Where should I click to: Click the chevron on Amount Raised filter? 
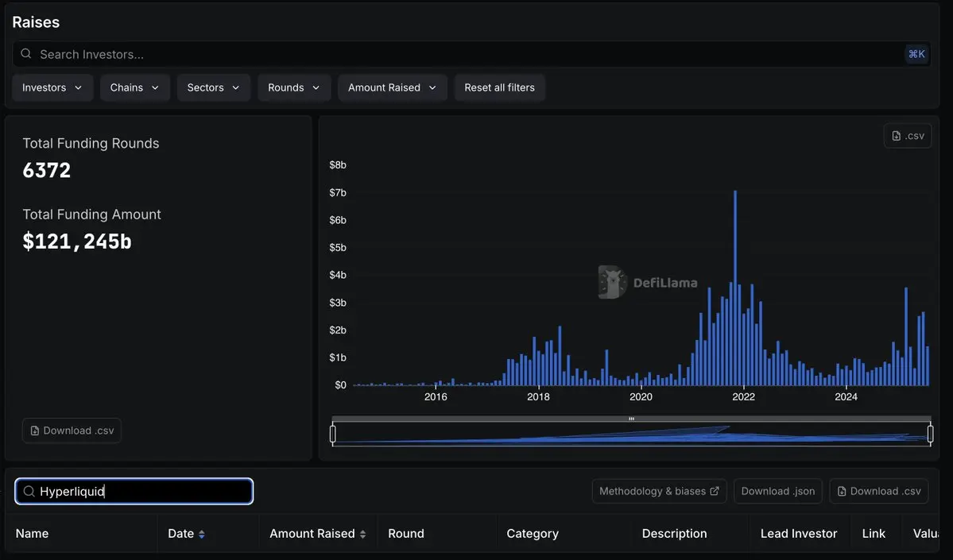pyautogui.click(x=432, y=87)
